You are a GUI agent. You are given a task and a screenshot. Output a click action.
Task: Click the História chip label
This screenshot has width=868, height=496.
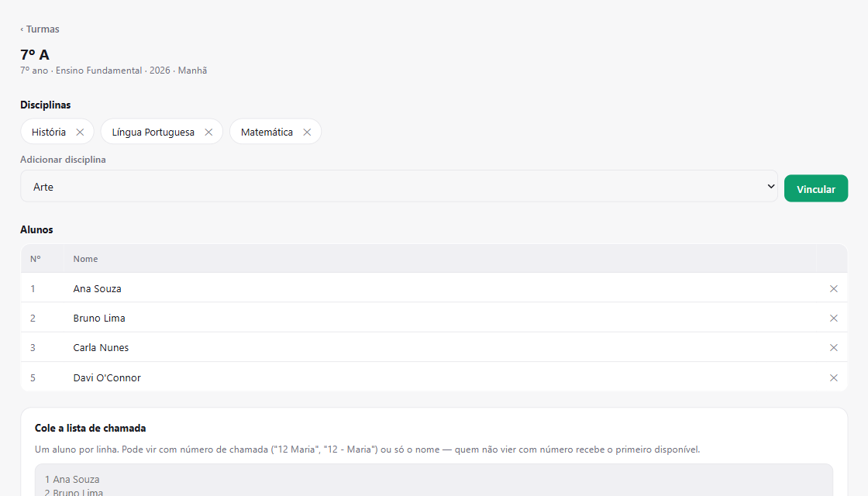click(x=49, y=132)
